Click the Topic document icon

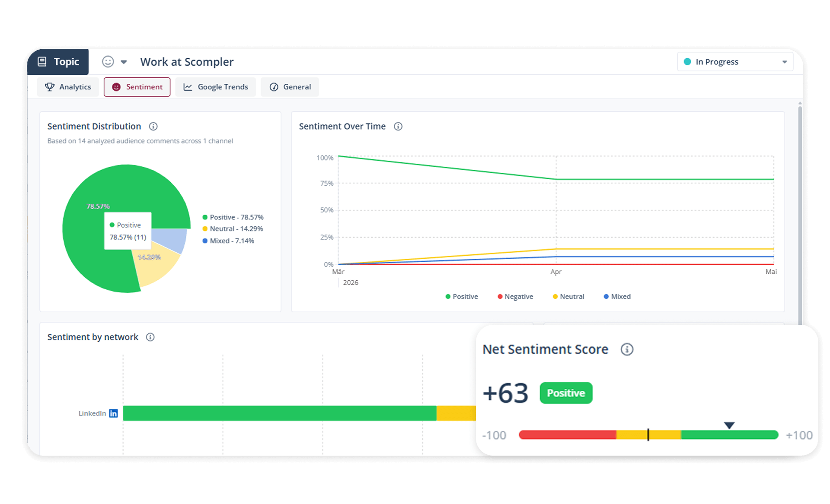tap(42, 62)
